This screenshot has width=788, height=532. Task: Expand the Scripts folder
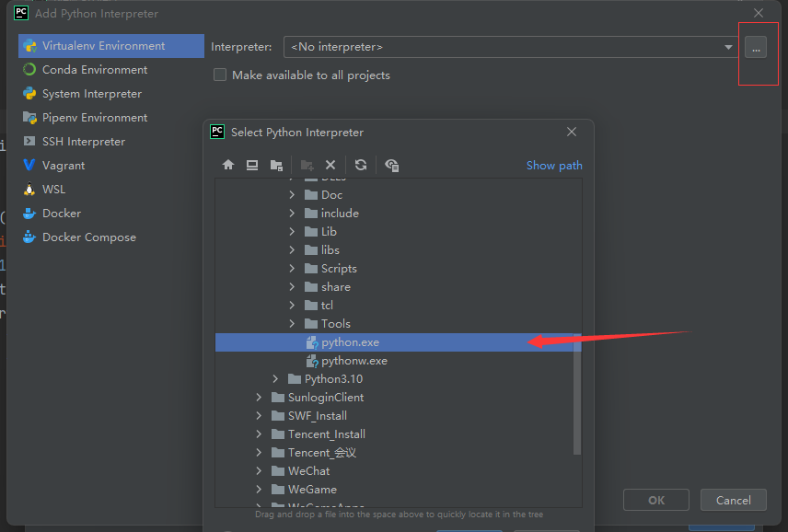click(292, 268)
